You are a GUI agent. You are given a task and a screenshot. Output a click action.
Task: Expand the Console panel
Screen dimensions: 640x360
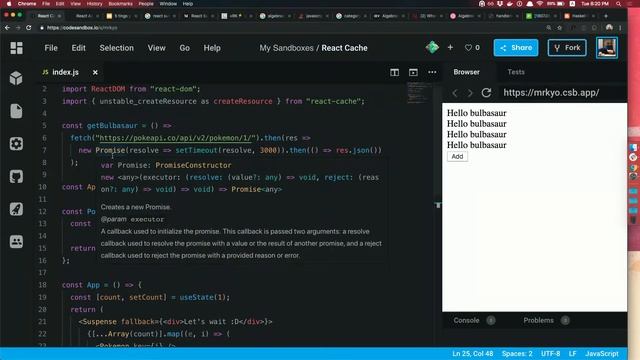click(x=466, y=320)
